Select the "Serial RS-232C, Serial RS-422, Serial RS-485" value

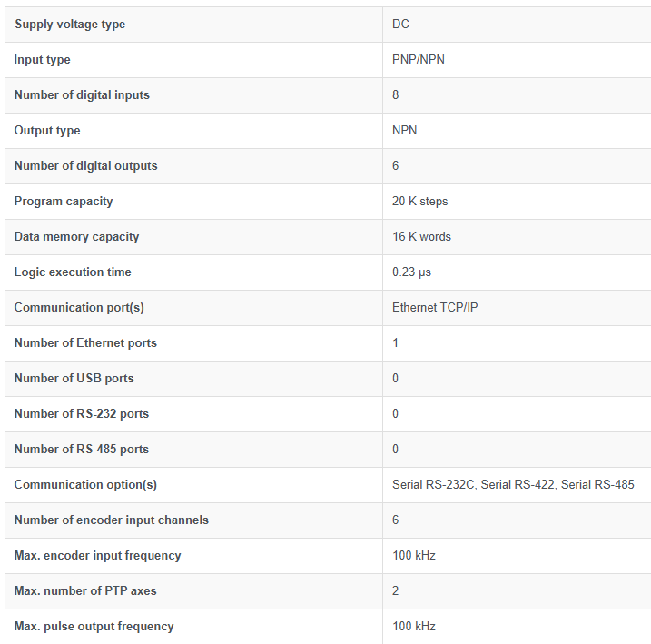[x=513, y=485]
